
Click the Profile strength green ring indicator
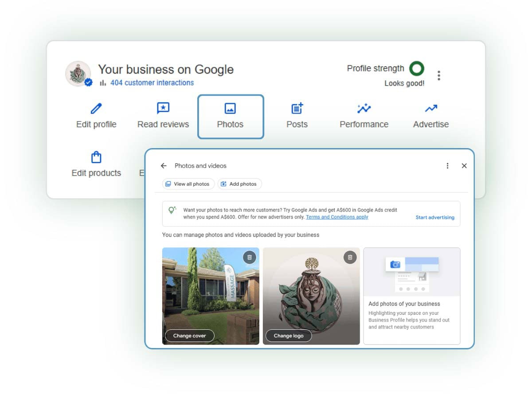click(417, 69)
